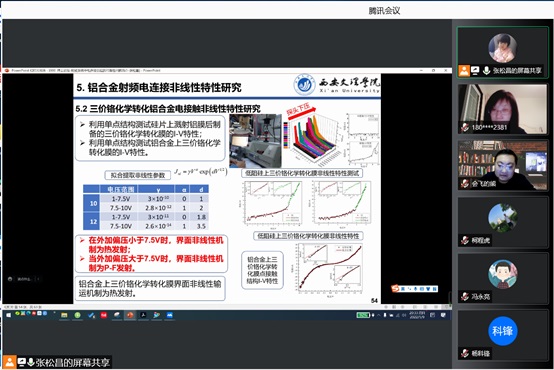Open the black Acrobat taskbar icon
The image size is (554, 370).
point(143,315)
